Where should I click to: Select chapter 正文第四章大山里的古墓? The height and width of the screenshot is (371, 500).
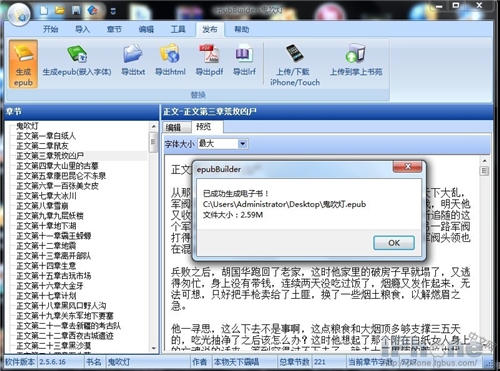(x=57, y=166)
